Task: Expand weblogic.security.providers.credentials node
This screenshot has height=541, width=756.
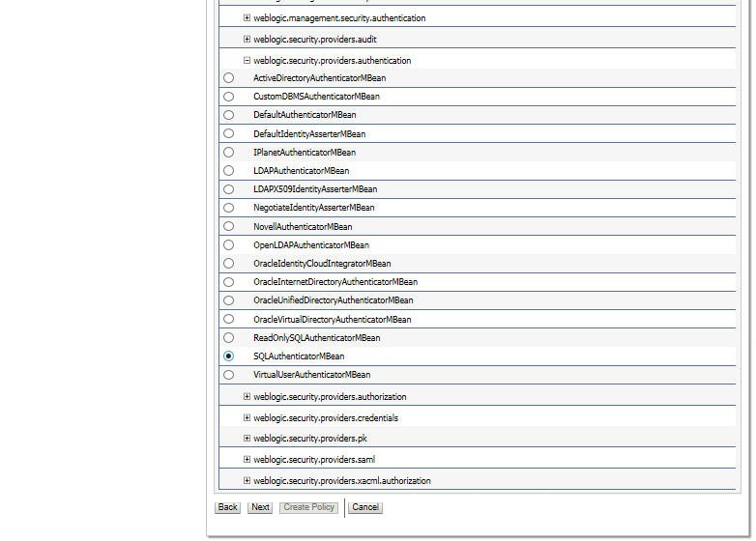Action: [x=247, y=417]
